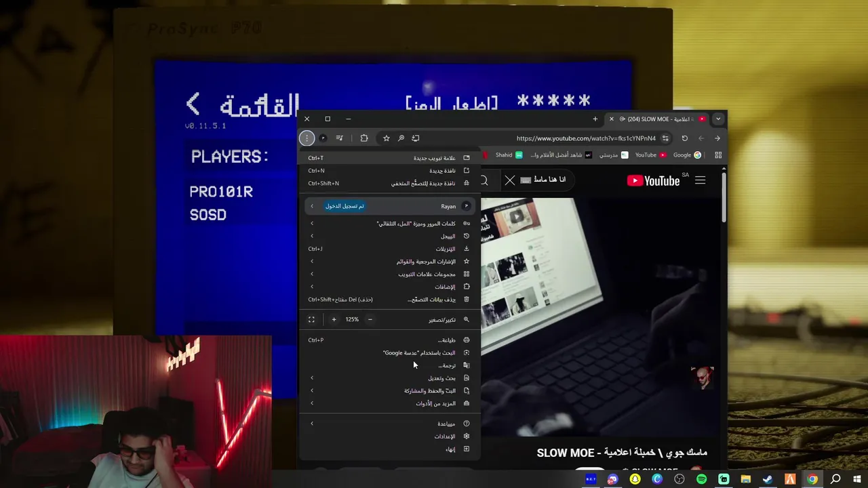Open the Rayan profile menu row
This screenshot has width=868, height=488.
tap(390, 206)
